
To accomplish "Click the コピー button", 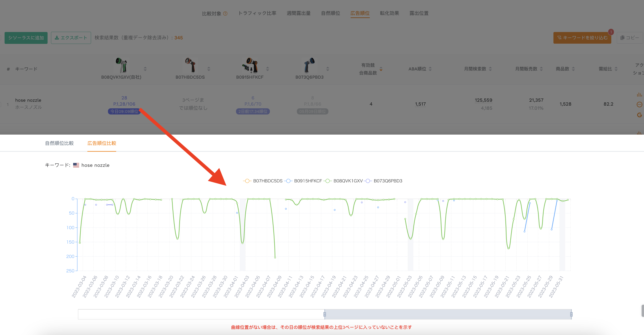I will coord(630,38).
